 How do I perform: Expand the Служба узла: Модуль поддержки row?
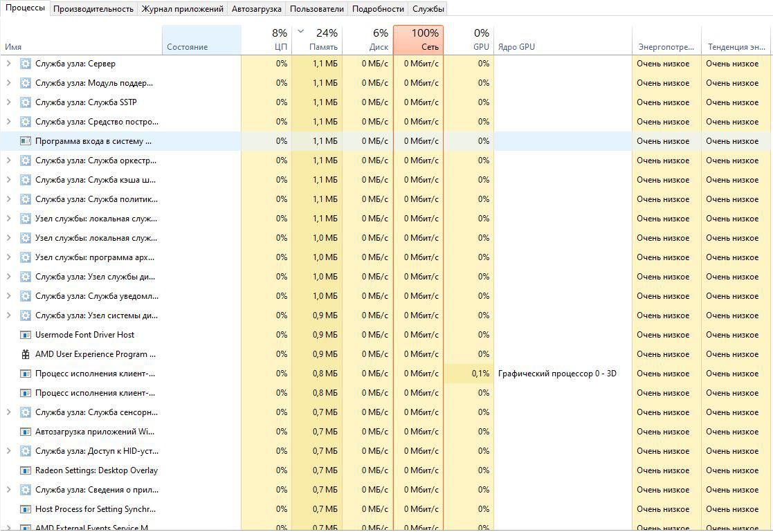8,83
